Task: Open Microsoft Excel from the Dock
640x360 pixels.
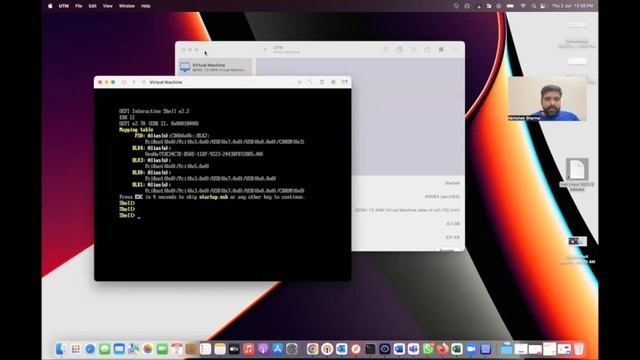Action: [457, 349]
